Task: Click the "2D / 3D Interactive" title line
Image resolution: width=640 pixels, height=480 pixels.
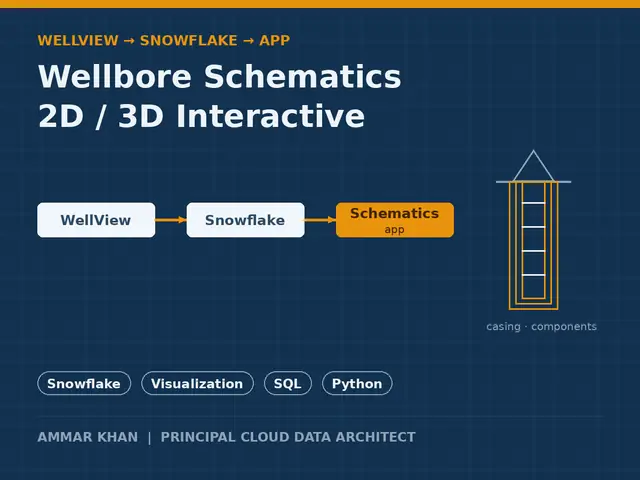Action: point(201,116)
